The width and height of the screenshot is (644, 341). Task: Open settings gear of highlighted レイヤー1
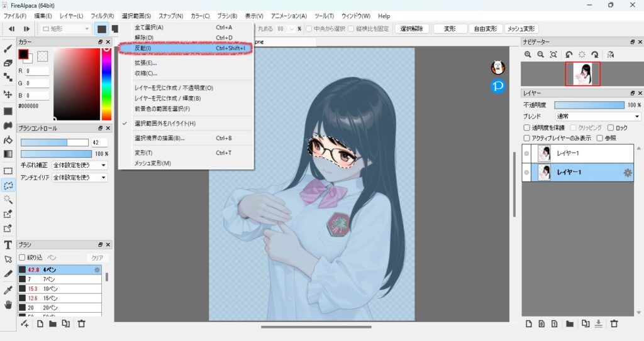coord(628,173)
